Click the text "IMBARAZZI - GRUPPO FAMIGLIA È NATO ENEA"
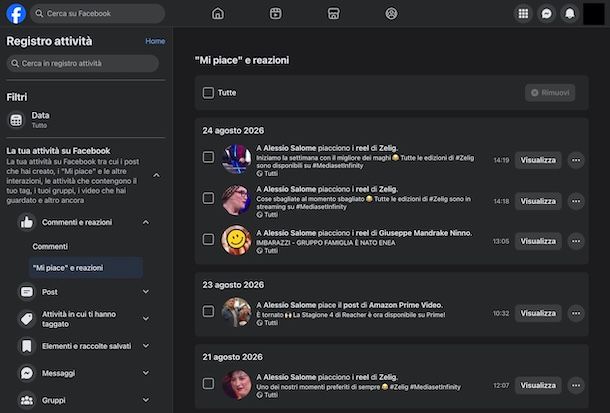 pyautogui.click(x=326, y=243)
